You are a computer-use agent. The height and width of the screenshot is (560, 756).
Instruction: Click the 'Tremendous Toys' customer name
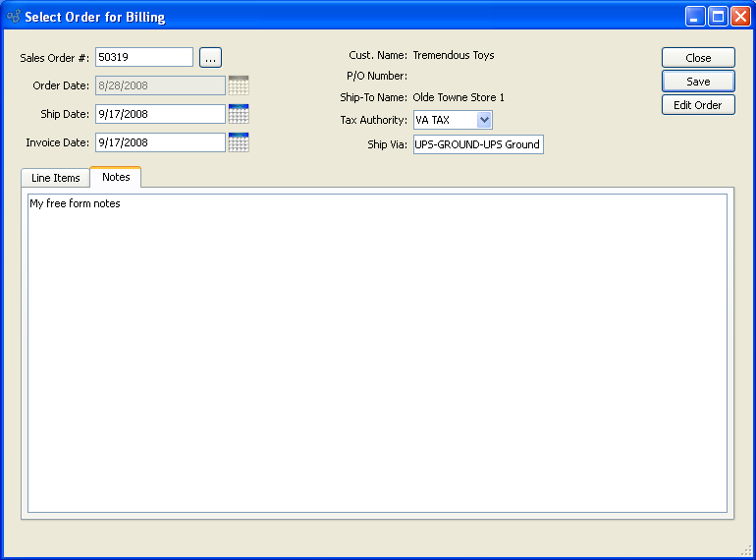[x=454, y=55]
